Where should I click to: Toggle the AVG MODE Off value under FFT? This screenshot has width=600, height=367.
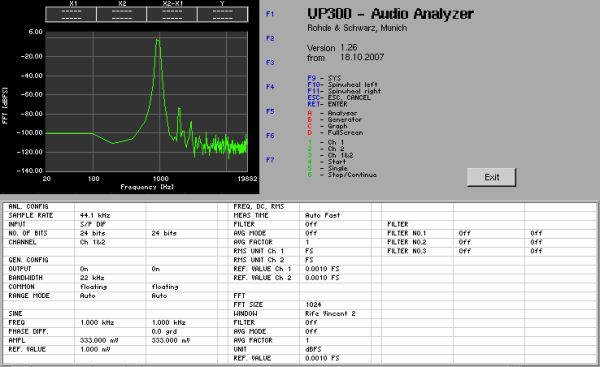click(x=335, y=331)
